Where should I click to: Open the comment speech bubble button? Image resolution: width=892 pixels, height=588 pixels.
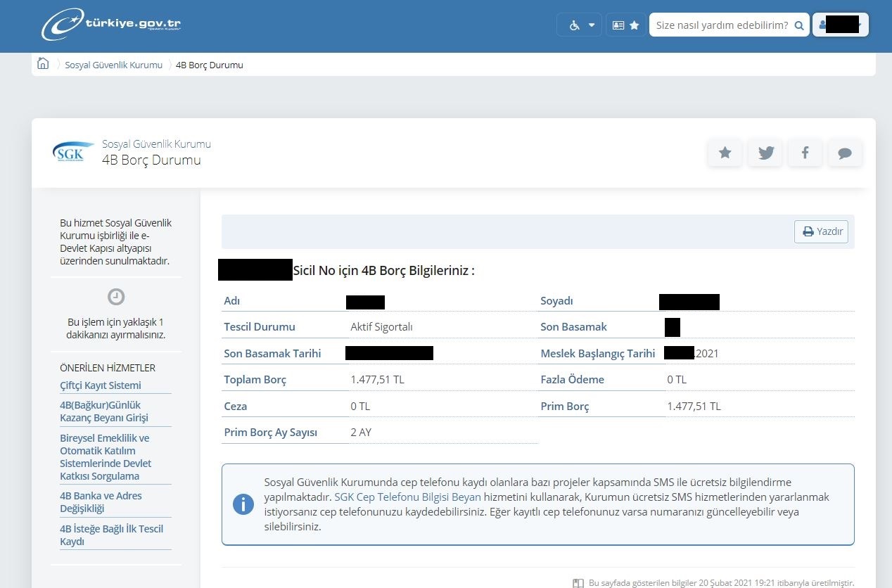click(845, 153)
